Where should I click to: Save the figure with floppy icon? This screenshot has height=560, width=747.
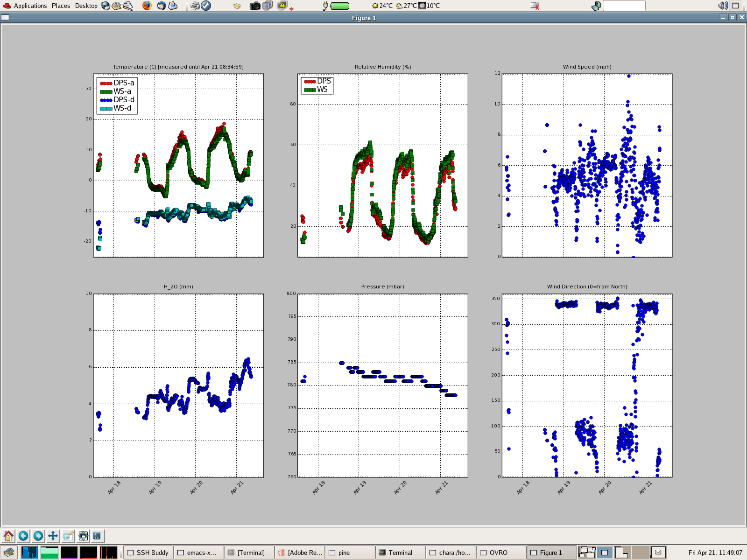point(97,536)
